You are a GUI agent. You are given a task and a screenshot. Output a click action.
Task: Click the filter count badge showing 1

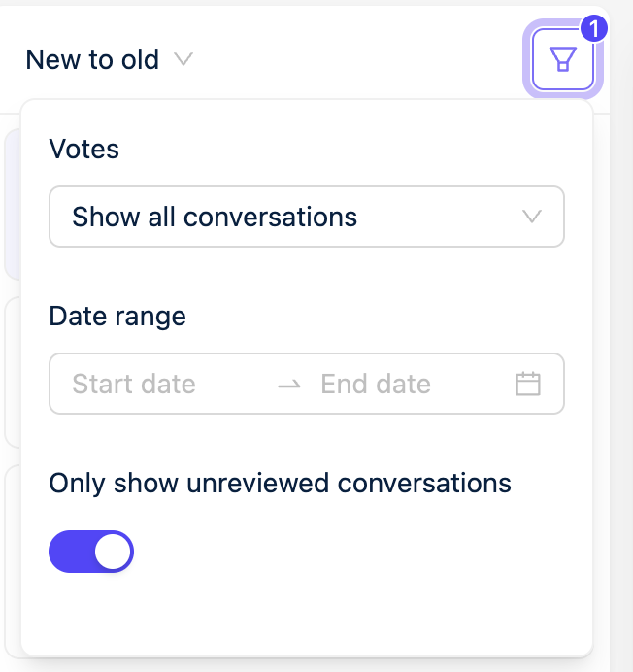coord(593,29)
